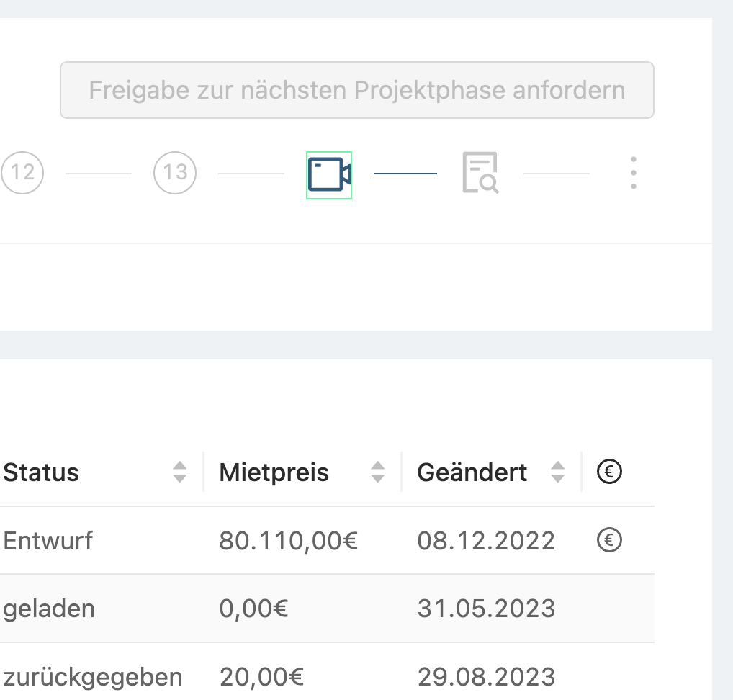
Task: Click the date 29.08.2023
Action: tap(486, 677)
